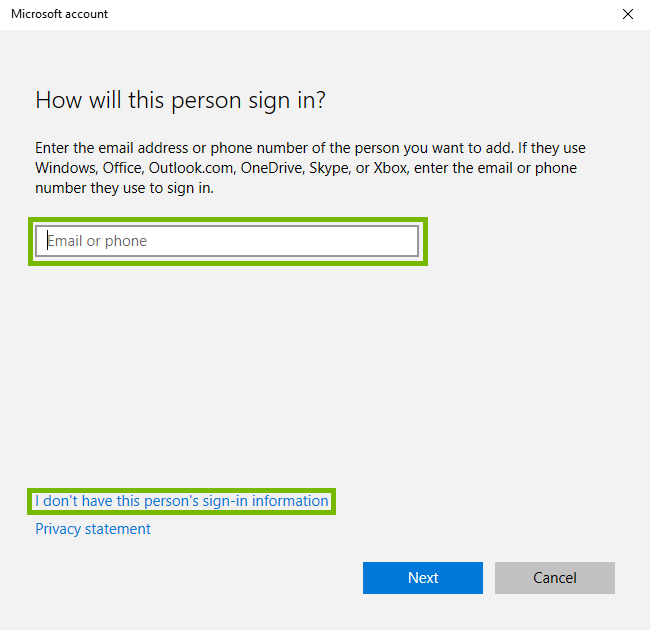Open the Privacy statement link
650x630 pixels.
coord(93,529)
